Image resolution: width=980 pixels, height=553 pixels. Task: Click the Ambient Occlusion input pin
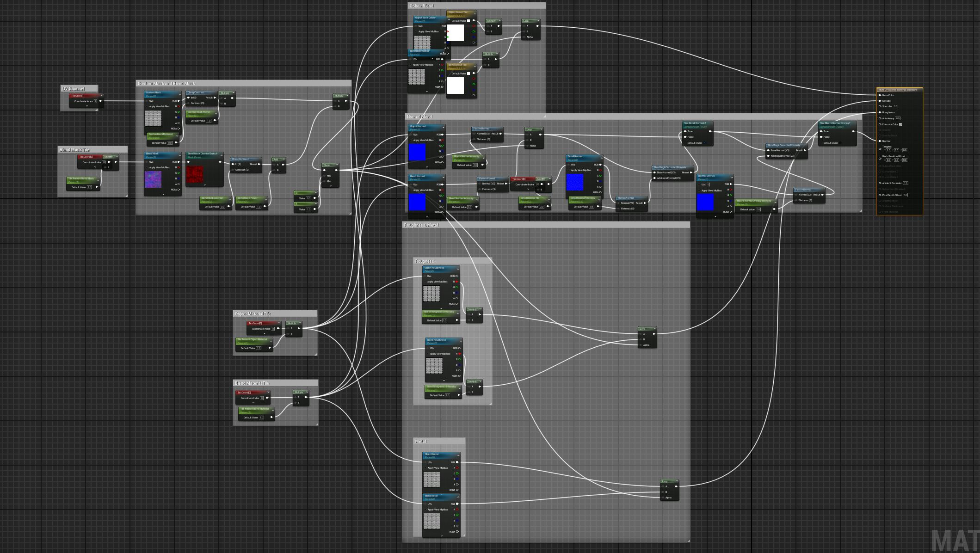880,183
